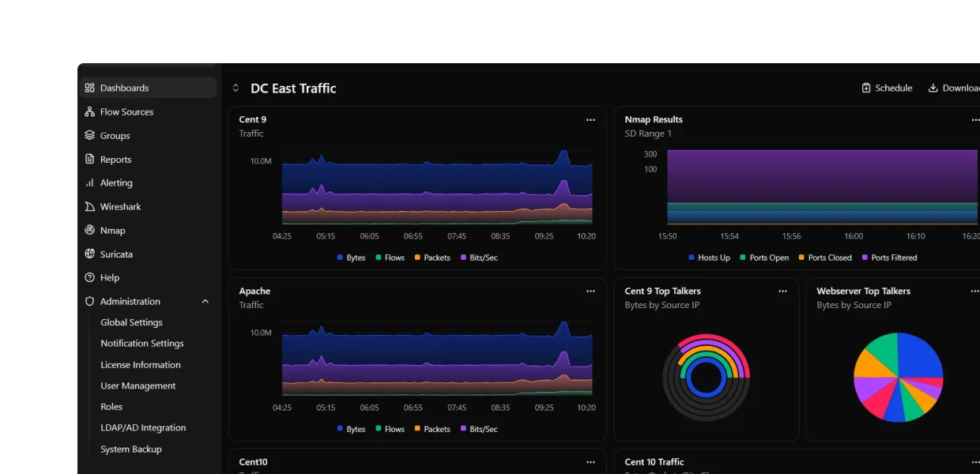Hide the Flows series on Apache chart

(390, 428)
